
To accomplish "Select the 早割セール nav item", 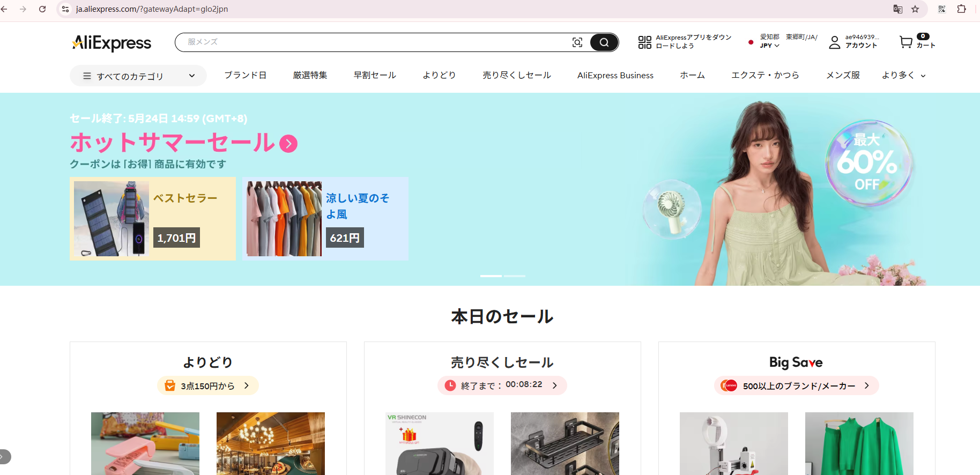I will (x=375, y=75).
